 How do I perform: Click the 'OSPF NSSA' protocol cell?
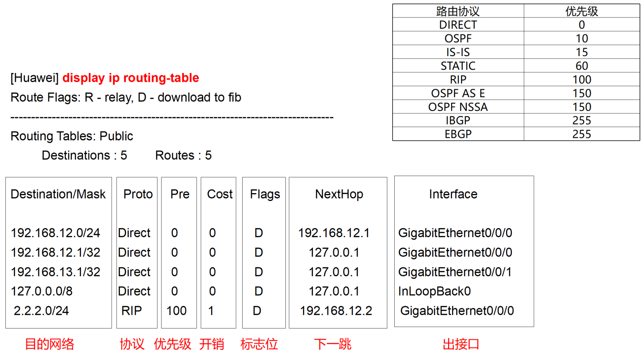(458, 107)
